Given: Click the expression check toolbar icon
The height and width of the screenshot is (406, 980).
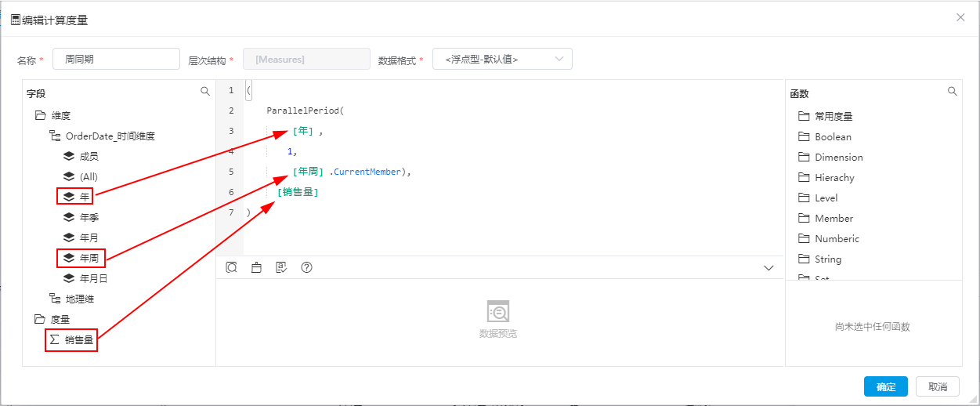Looking at the screenshot, I should (x=281, y=267).
